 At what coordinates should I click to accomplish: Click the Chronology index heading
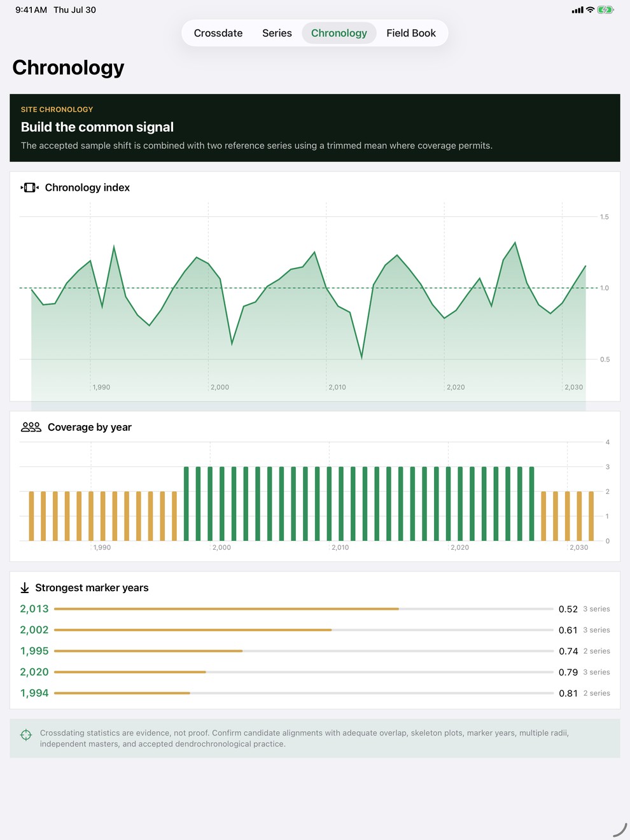[87, 188]
